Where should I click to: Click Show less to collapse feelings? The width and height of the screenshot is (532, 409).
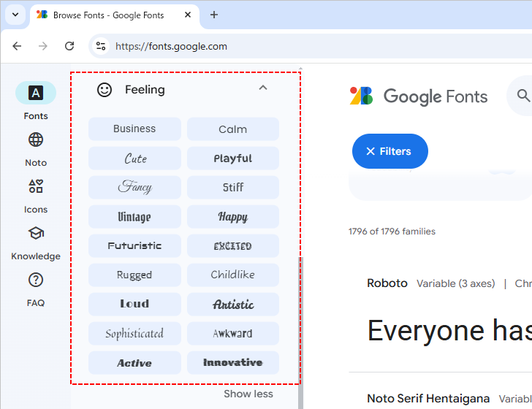(248, 394)
